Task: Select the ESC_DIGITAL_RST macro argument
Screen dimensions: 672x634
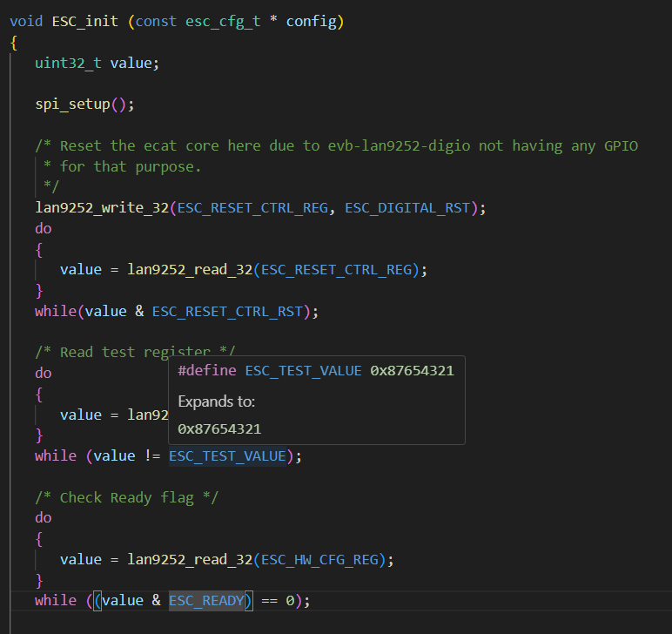Action: [407, 207]
